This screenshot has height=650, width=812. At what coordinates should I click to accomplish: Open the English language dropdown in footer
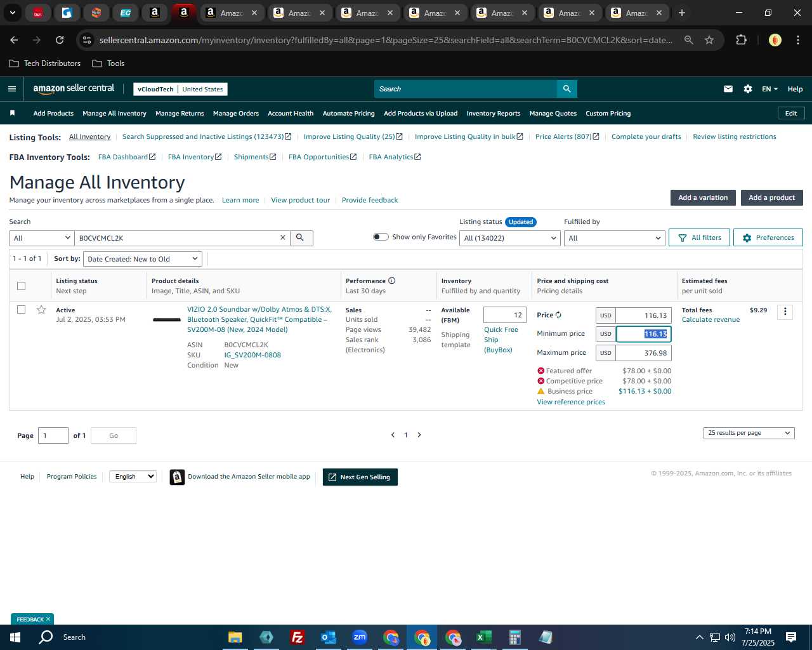tap(133, 476)
